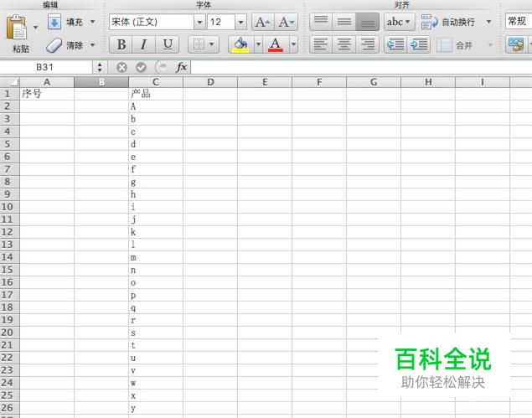Increase the indent level
Viewport: 532px width, 418px height.
[419, 44]
